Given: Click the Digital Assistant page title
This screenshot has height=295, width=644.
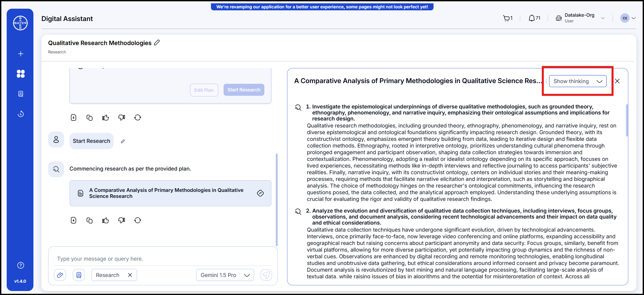Looking at the screenshot, I should click(67, 19).
